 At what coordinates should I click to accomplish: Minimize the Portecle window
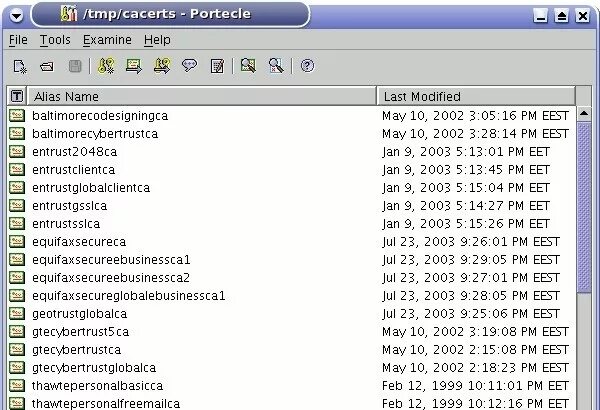click(x=540, y=16)
